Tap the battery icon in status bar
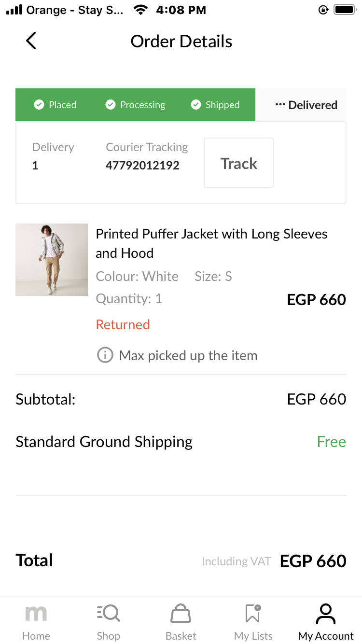 [x=345, y=10]
